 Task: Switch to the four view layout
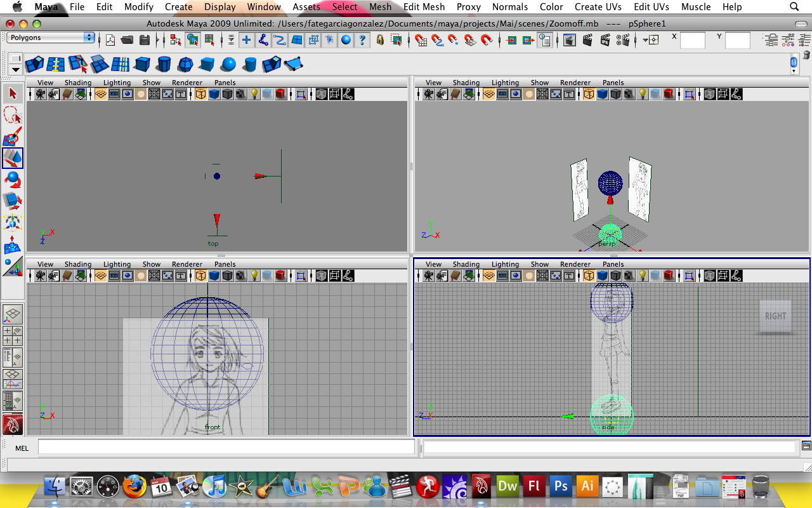[x=13, y=335]
